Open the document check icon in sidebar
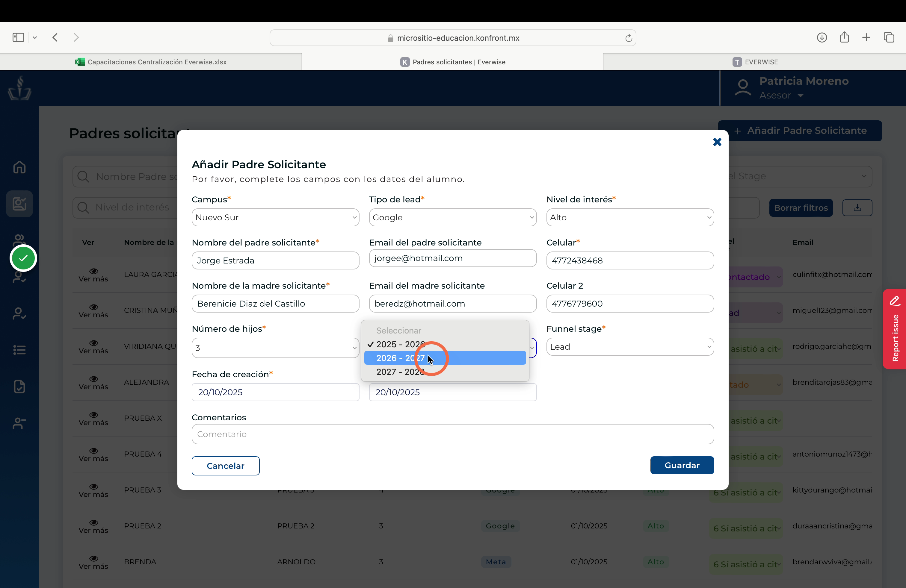Screen dimensions: 906x588 point(19,387)
